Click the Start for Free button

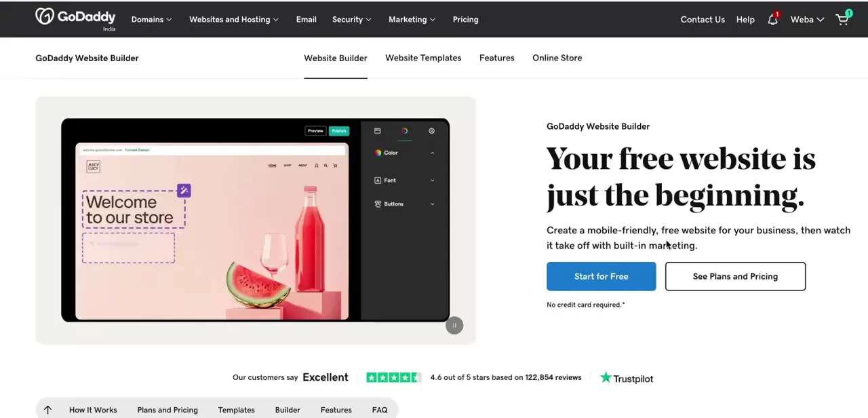click(601, 276)
